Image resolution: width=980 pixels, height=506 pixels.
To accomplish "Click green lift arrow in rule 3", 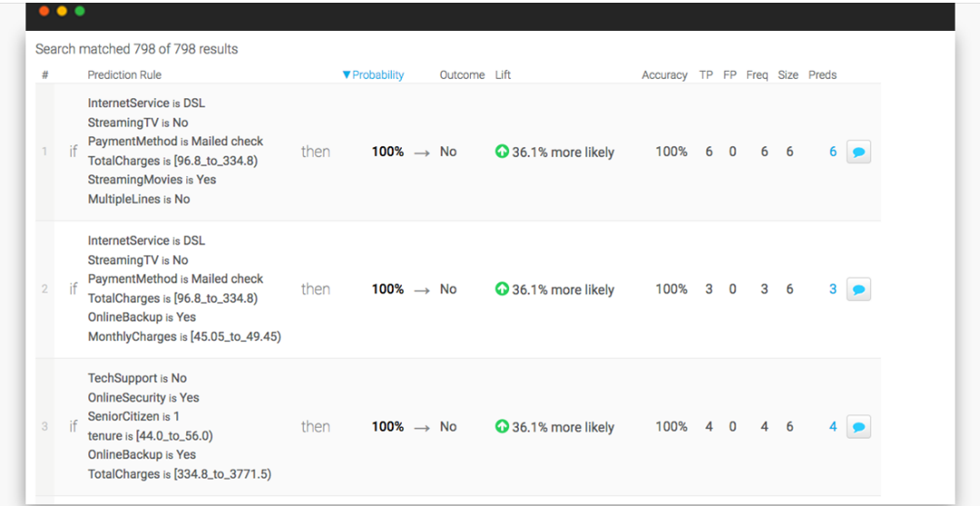I will pyautogui.click(x=502, y=426).
